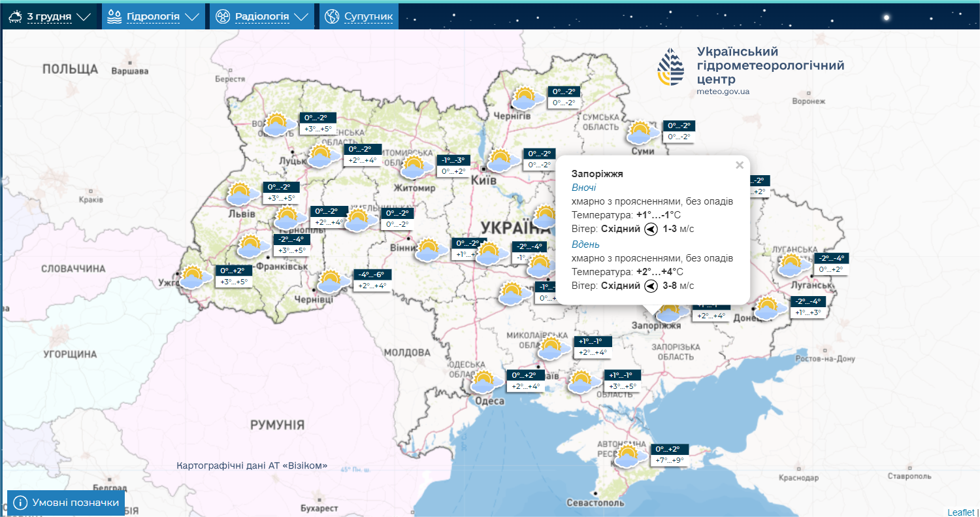The width and height of the screenshot is (980, 517).
Task: Follow the Leaflet attribution link
Action: coord(961,512)
